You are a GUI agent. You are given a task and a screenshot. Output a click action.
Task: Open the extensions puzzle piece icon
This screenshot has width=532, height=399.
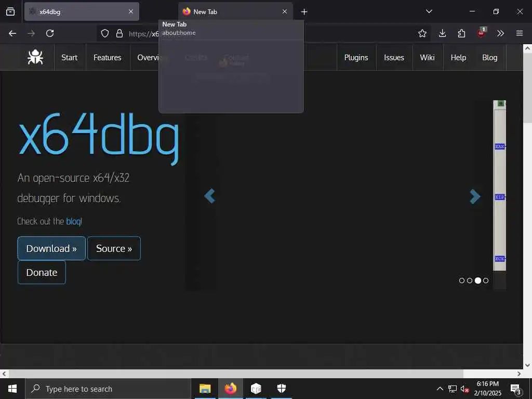461,33
